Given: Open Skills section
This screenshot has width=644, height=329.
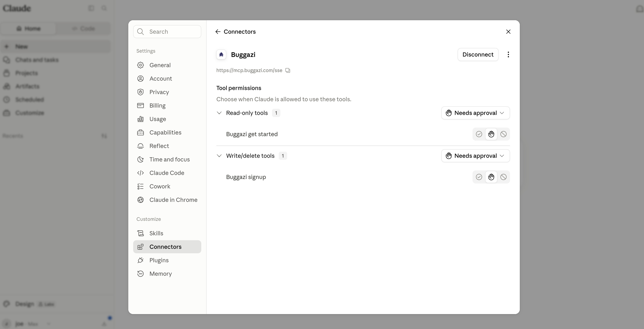Looking at the screenshot, I should [x=167, y=233].
